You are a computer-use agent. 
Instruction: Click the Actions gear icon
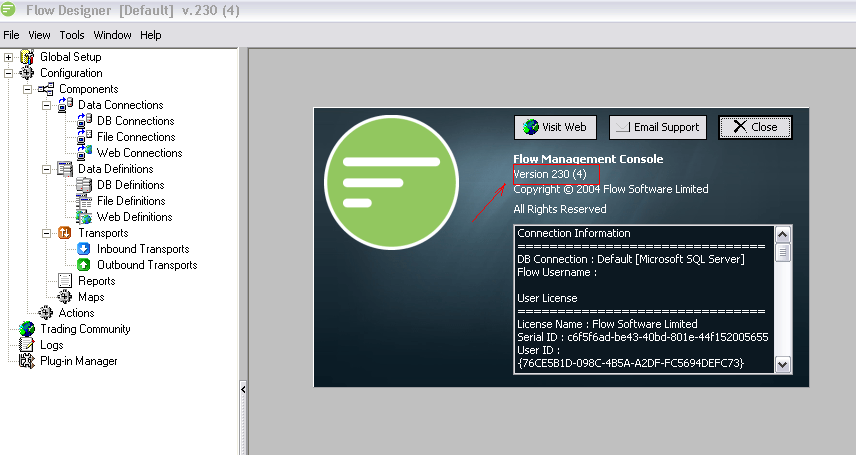tap(45, 312)
